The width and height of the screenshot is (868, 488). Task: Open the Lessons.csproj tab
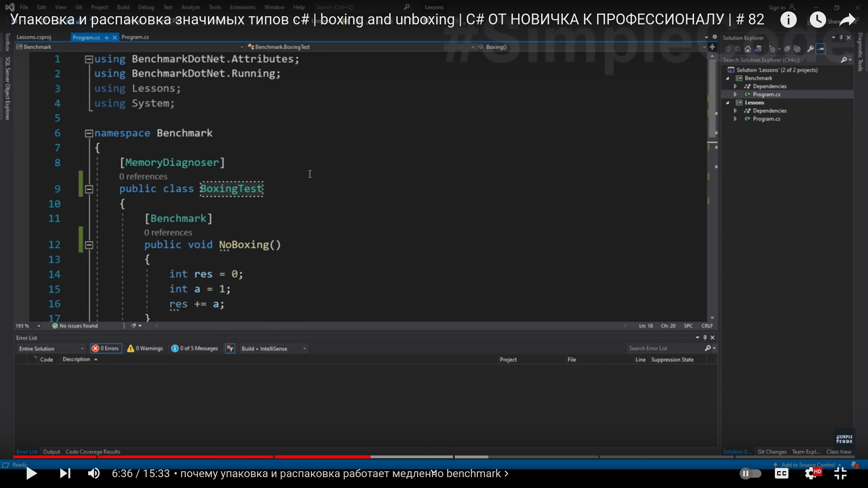coord(34,37)
